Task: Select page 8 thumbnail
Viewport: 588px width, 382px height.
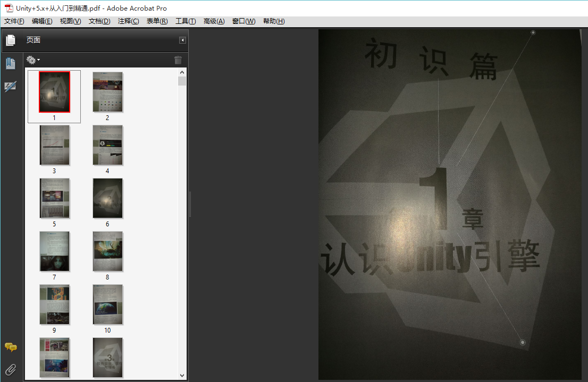Action: [x=107, y=251]
